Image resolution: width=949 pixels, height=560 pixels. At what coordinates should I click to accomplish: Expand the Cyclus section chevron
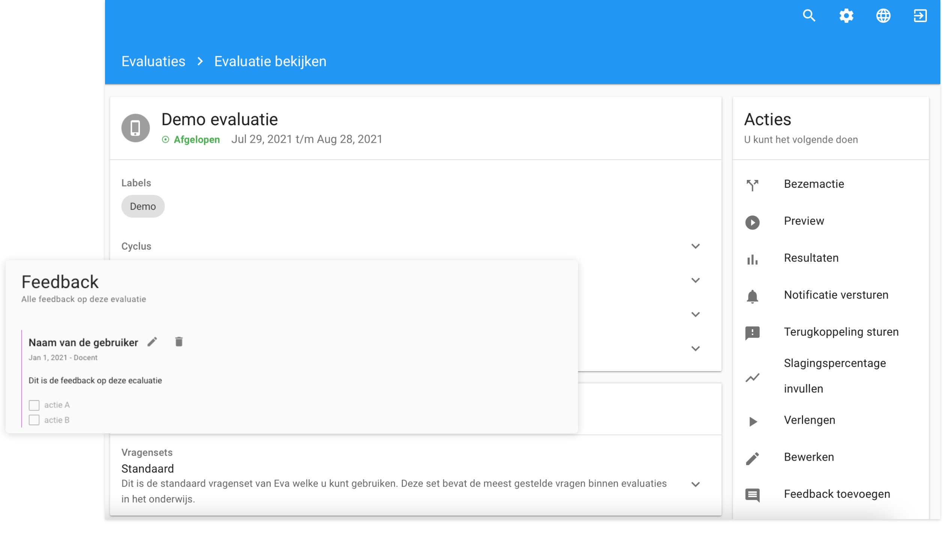[x=695, y=246]
